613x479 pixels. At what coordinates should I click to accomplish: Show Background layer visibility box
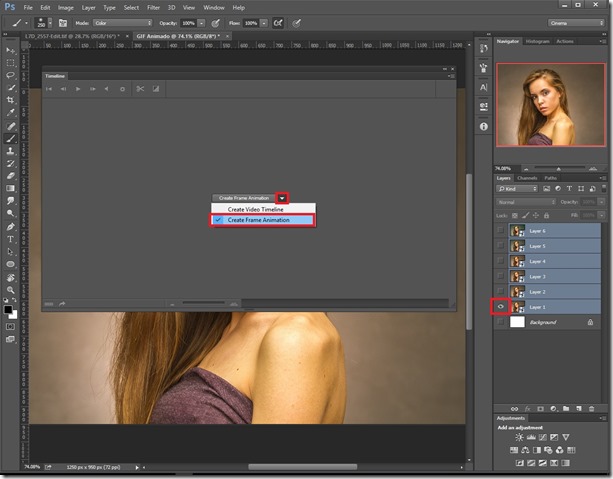(500, 322)
